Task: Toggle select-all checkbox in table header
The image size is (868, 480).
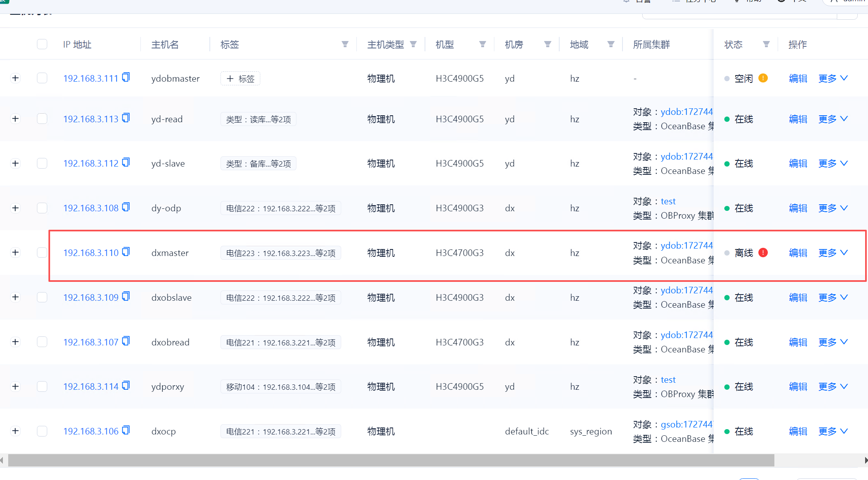Action: 42,44
